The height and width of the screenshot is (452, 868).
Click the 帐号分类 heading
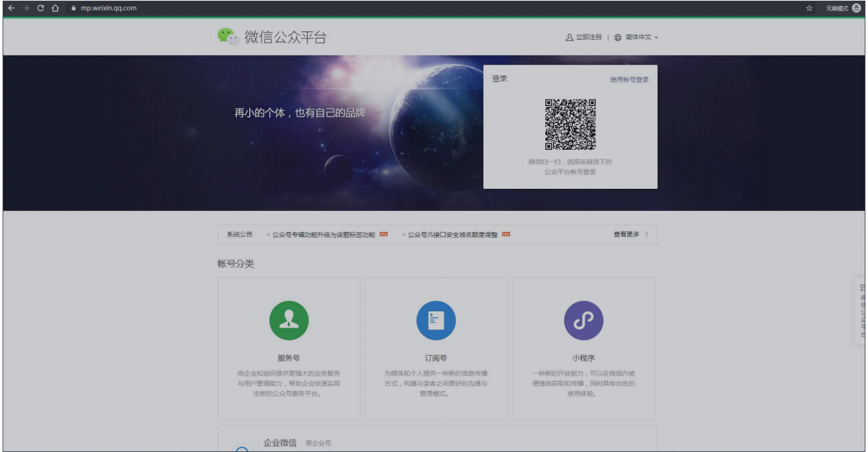tap(236, 264)
